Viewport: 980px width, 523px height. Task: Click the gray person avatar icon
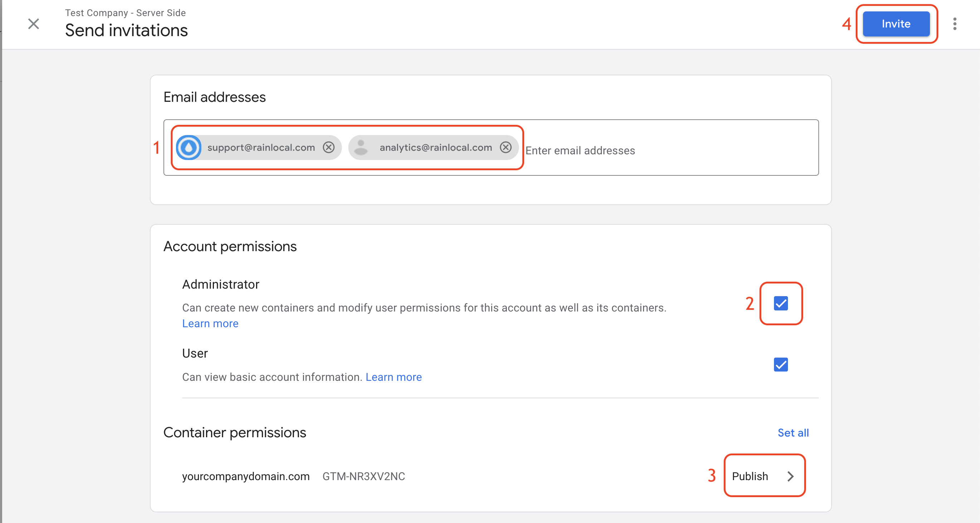coord(361,148)
